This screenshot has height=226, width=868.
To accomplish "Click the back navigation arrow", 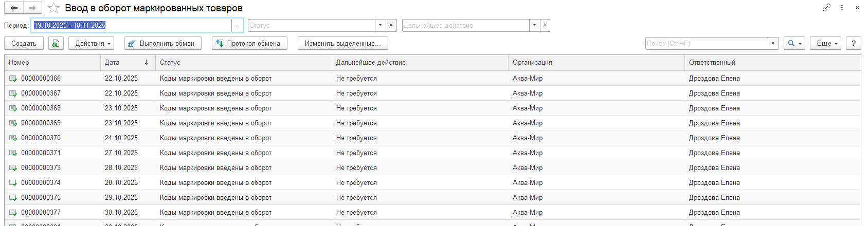I will pyautogui.click(x=14, y=8).
